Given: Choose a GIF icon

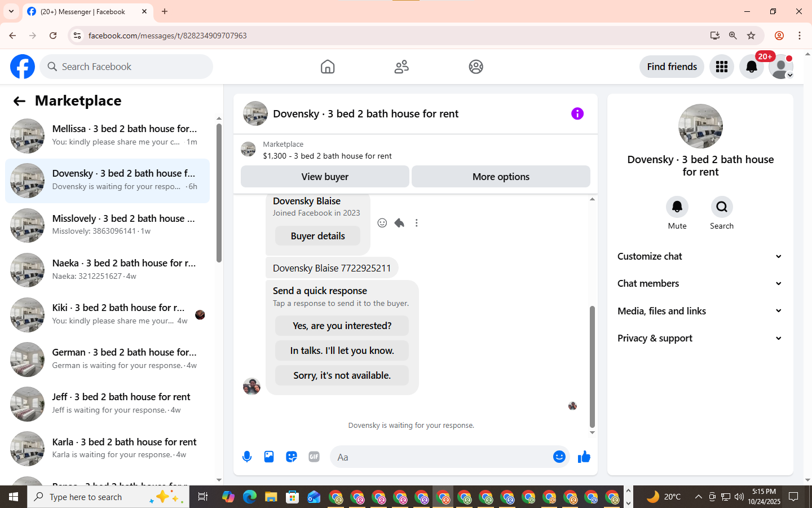Looking at the screenshot, I should coord(314,457).
